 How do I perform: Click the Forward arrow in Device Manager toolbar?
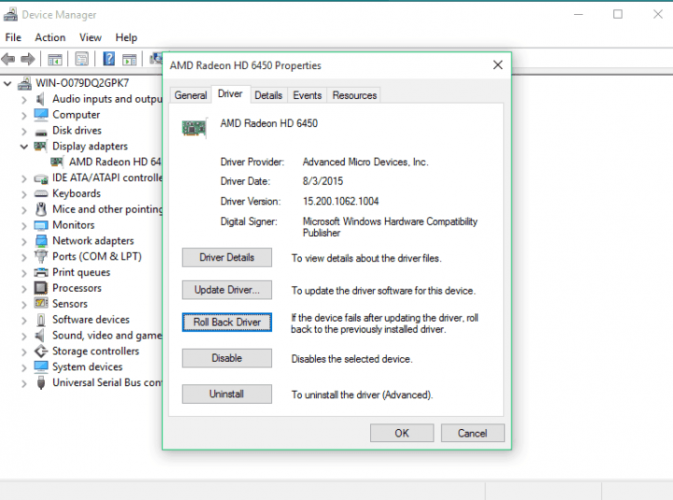click(x=28, y=59)
